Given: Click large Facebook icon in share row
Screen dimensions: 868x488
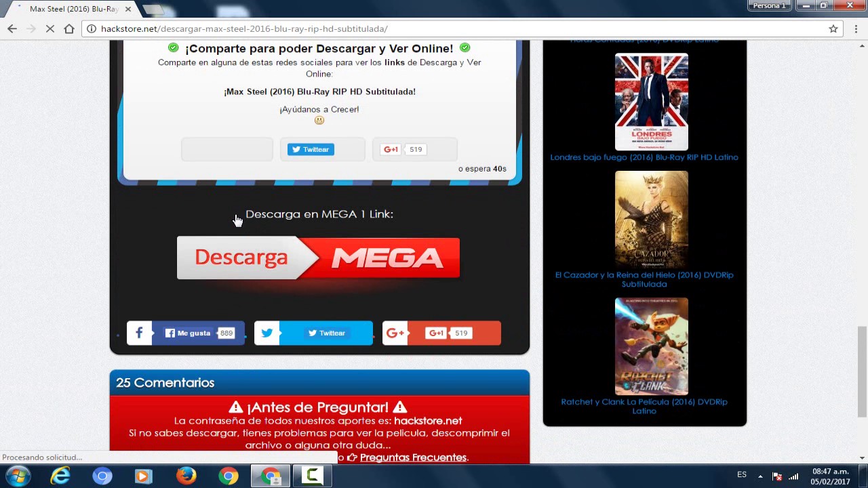Looking at the screenshot, I should pos(139,333).
